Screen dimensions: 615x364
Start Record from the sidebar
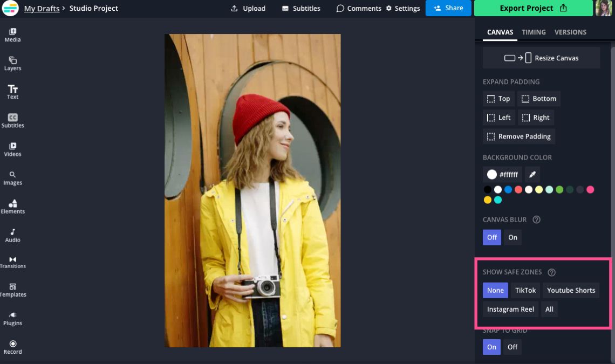tap(12, 347)
